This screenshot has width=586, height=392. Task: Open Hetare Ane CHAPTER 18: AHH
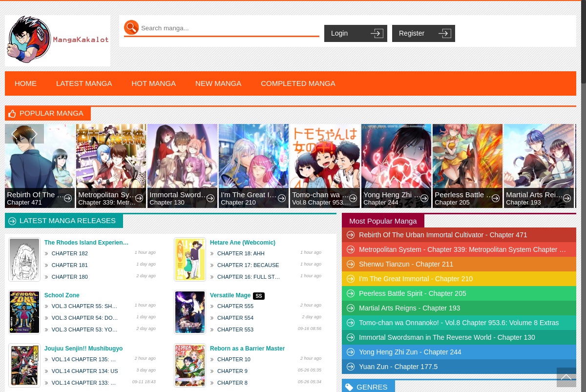tap(241, 253)
